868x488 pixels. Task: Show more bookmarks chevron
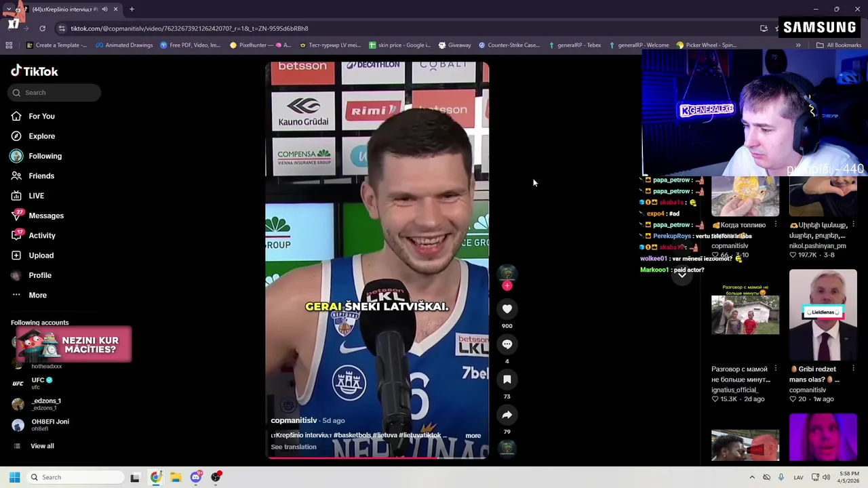pyautogui.click(x=798, y=45)
